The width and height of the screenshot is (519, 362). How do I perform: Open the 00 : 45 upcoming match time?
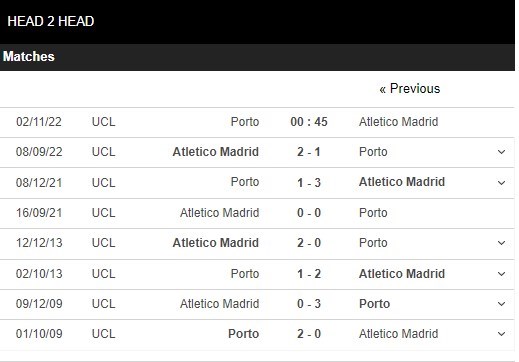point(309,122)
